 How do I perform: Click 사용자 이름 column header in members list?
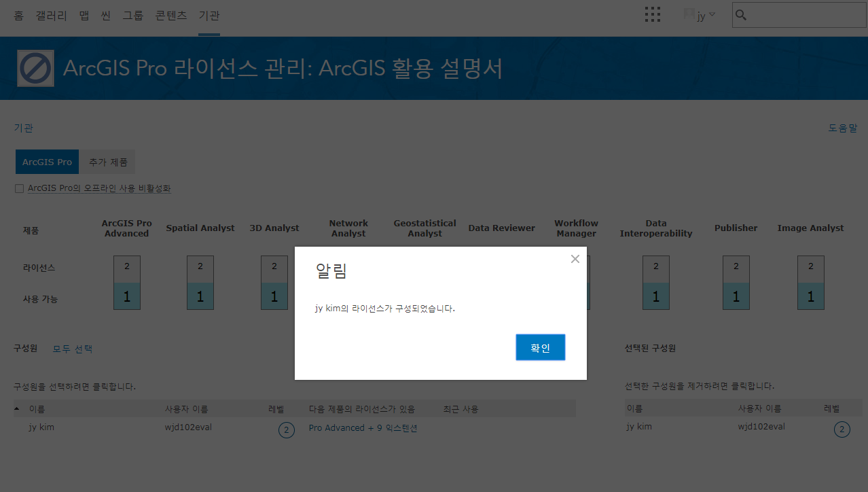tap(187, 409)
